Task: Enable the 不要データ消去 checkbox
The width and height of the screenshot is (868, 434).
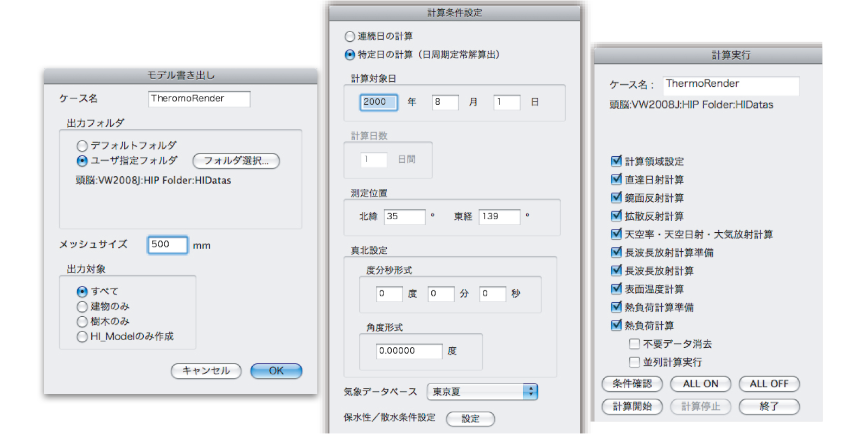Action: pyautogui.click(x=634, y=344)
